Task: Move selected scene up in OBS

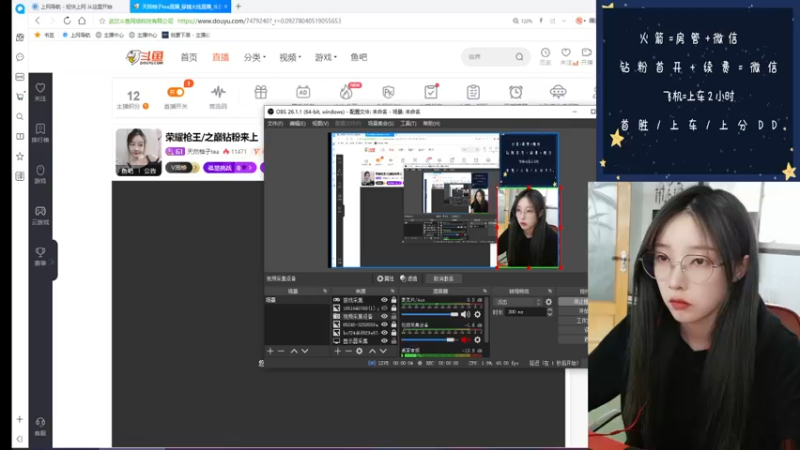Action: [x=294, y=351]
